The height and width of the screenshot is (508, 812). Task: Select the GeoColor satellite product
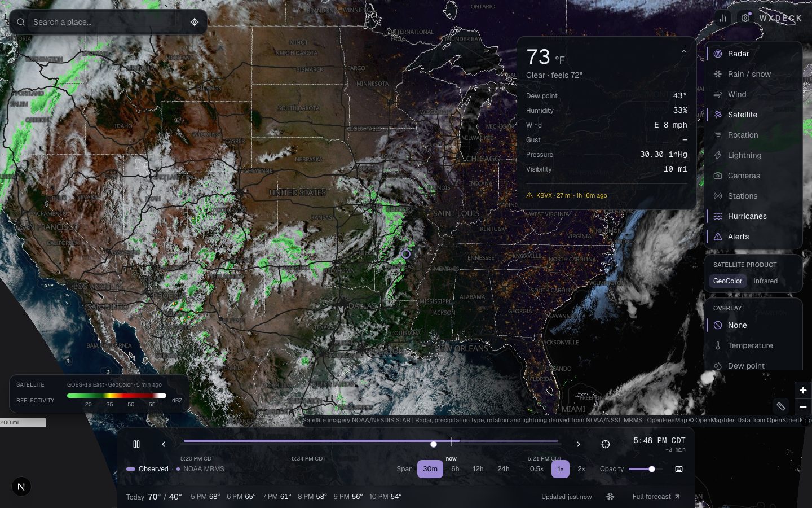727,281
